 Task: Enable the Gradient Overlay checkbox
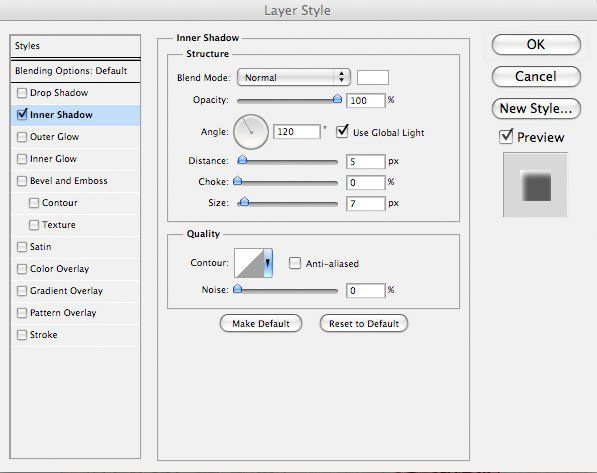tap(22, 291)
